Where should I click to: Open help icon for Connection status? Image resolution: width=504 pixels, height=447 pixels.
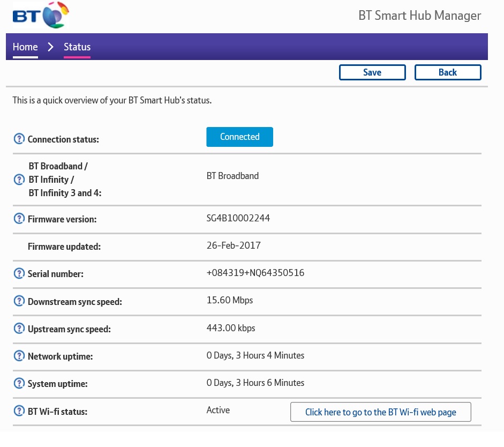[x=19, y=139]
